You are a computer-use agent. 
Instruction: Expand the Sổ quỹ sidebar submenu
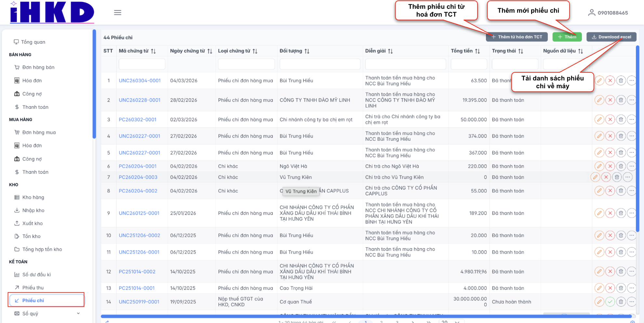[x=78, y=313]
